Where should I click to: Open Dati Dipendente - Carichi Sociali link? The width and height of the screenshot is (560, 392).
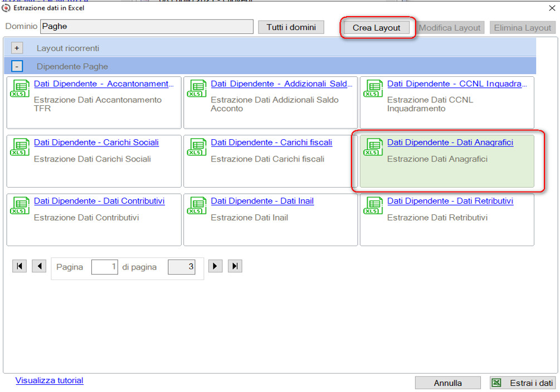pos(96,143)
